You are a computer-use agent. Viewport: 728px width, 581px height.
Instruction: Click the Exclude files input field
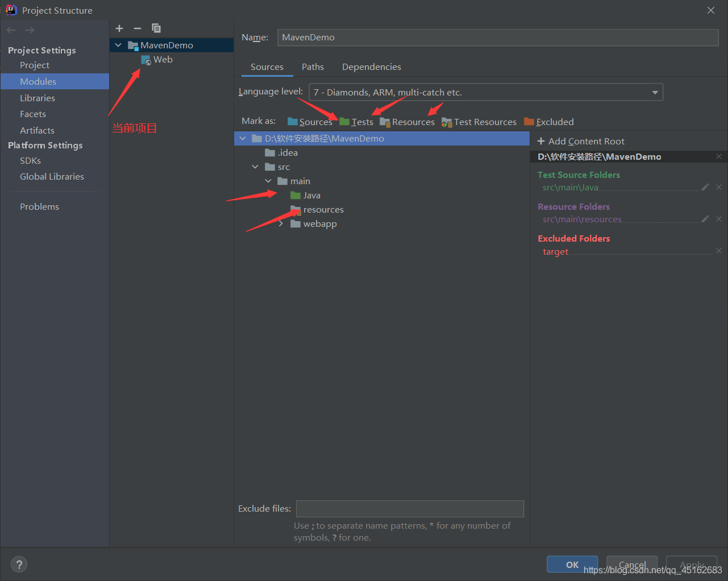[410, 509]
